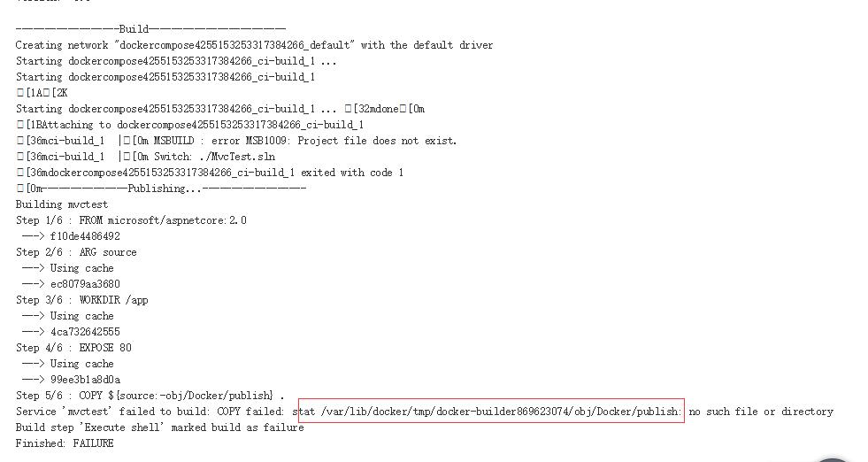Image resolution: width=868 pixels, height=462 pixels.
Task: Click the 'Switch: ./MvcTest.sln' line
Action: [x=146, y=157]
